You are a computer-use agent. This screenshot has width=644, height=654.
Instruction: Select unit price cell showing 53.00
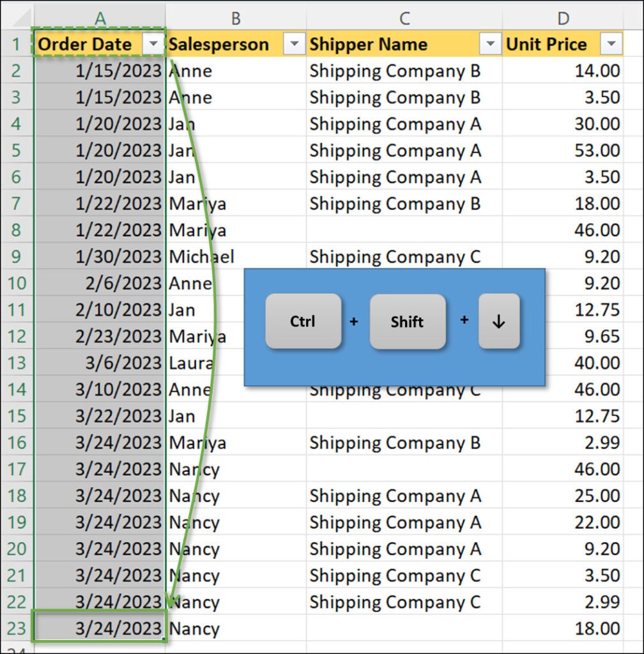[562, 151]
